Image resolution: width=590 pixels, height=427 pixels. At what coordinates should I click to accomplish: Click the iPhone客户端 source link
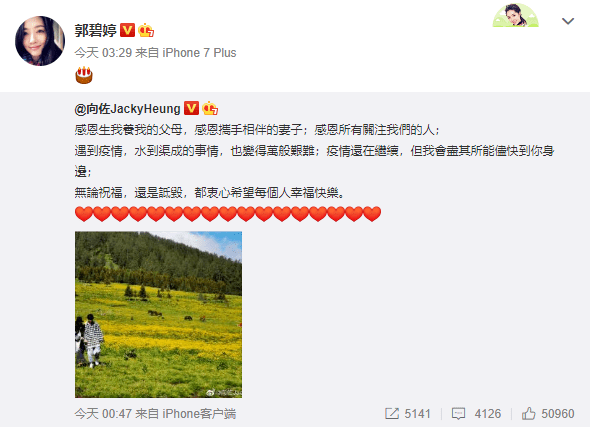(x=199, y=414)
